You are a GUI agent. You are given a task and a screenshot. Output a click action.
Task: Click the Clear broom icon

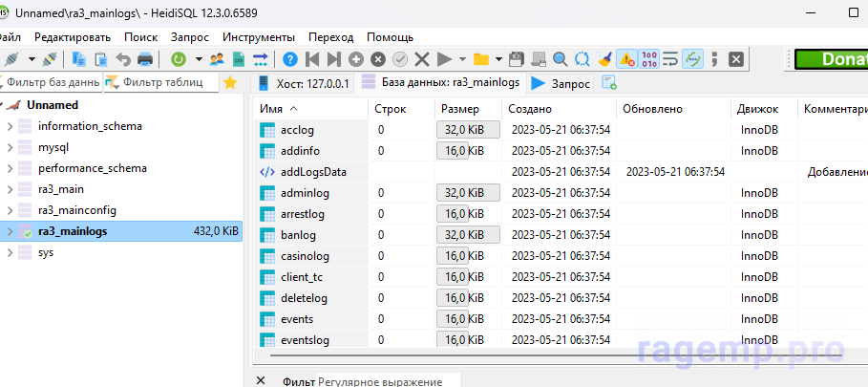tap(604, 58)
